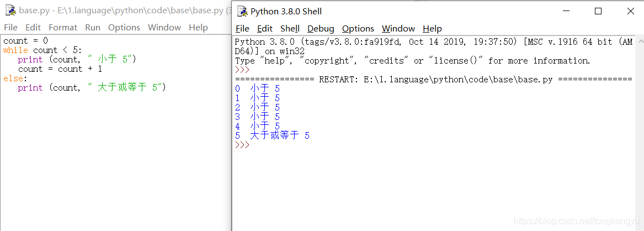This screenshot has width=644, height=231.
Task: Click the 'Type "help", "copyright"...' line
Action: click(413, 61)
